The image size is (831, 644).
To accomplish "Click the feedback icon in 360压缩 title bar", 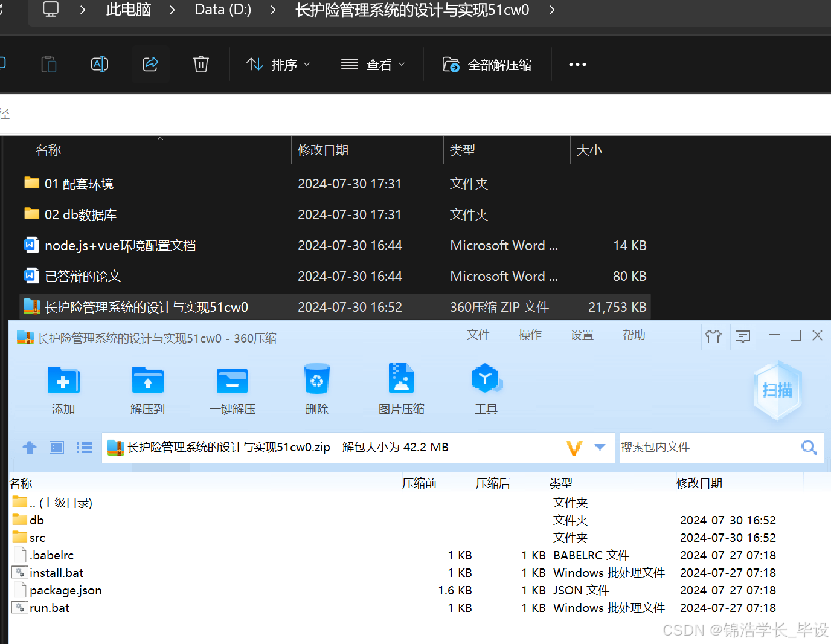I will pos(742,336).
